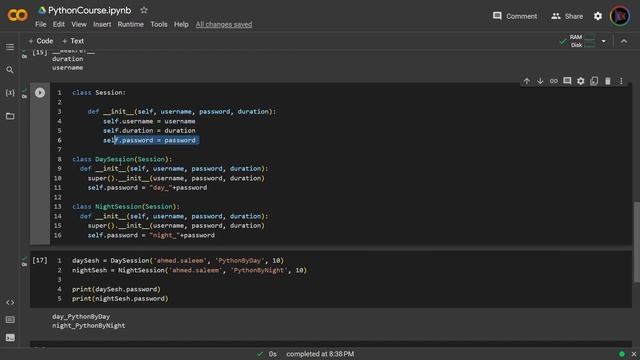
Task: Click the cell [17] execution indicator
Action: (40, 260)
